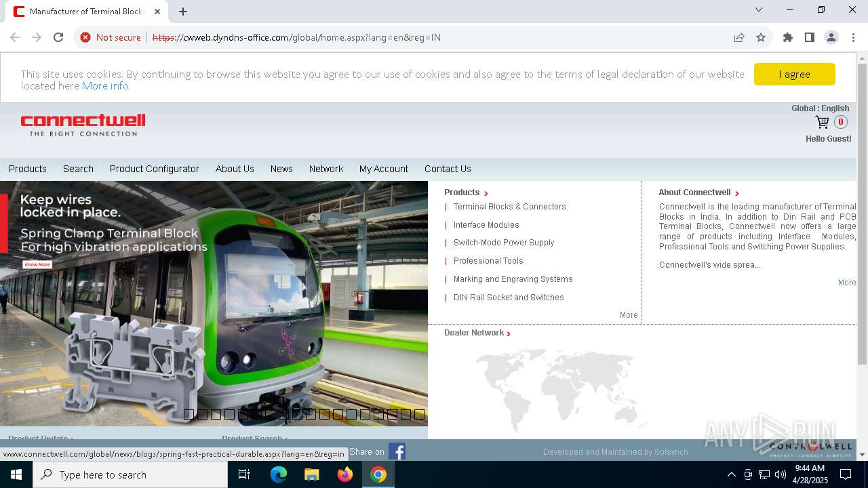
Task: Click the Windows taskbar search box
Action: (x=130, y=474)
